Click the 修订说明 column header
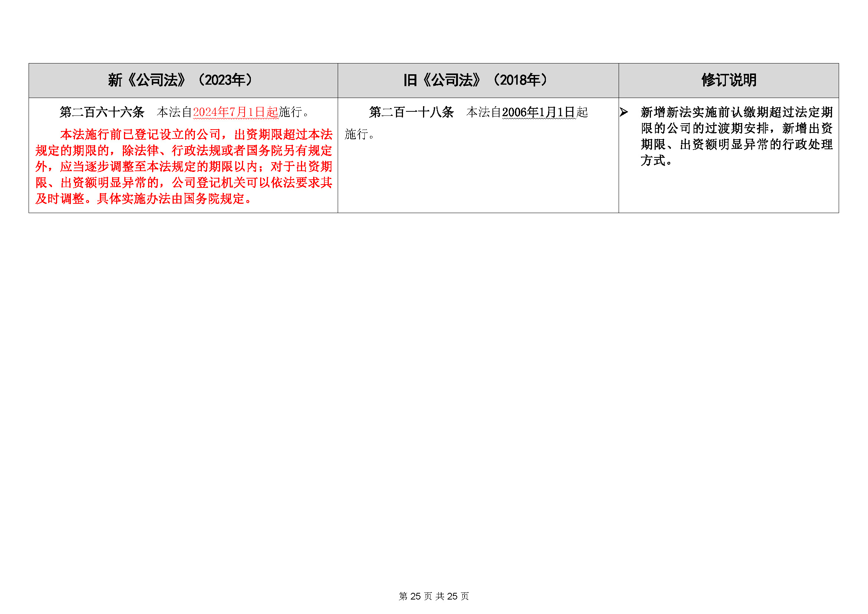 click(728, 80)
